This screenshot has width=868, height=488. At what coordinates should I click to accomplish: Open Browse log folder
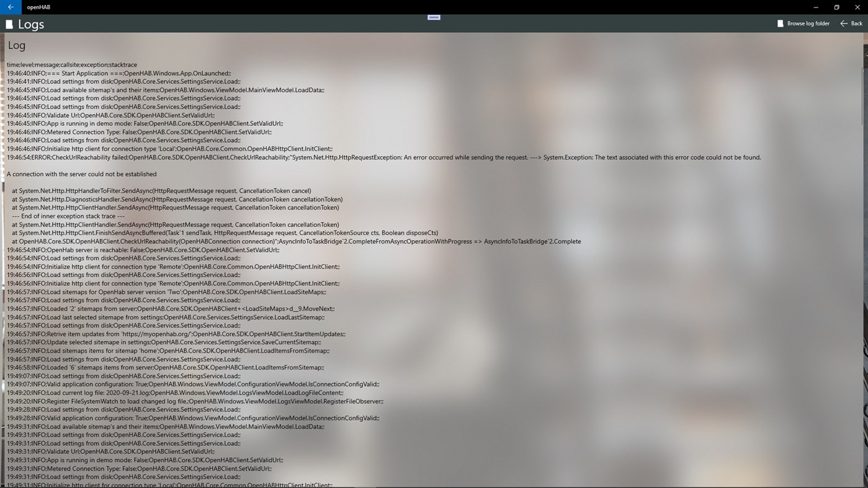(808, 23)
